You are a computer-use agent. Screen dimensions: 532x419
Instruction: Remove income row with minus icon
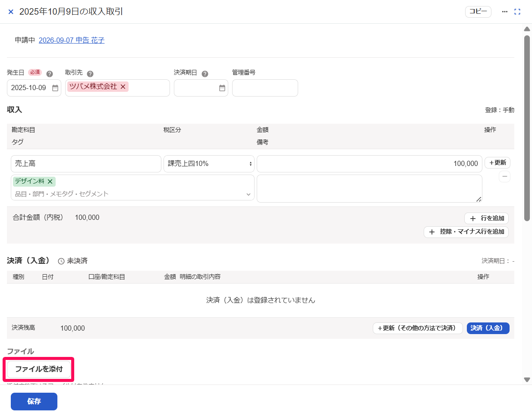click(x=504, y=177)
